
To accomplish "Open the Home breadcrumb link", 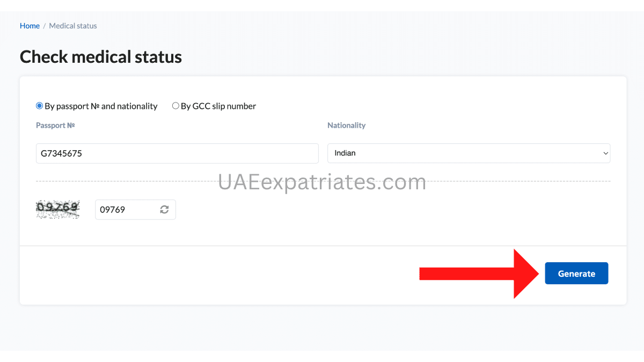I will (x=30, y=25).
